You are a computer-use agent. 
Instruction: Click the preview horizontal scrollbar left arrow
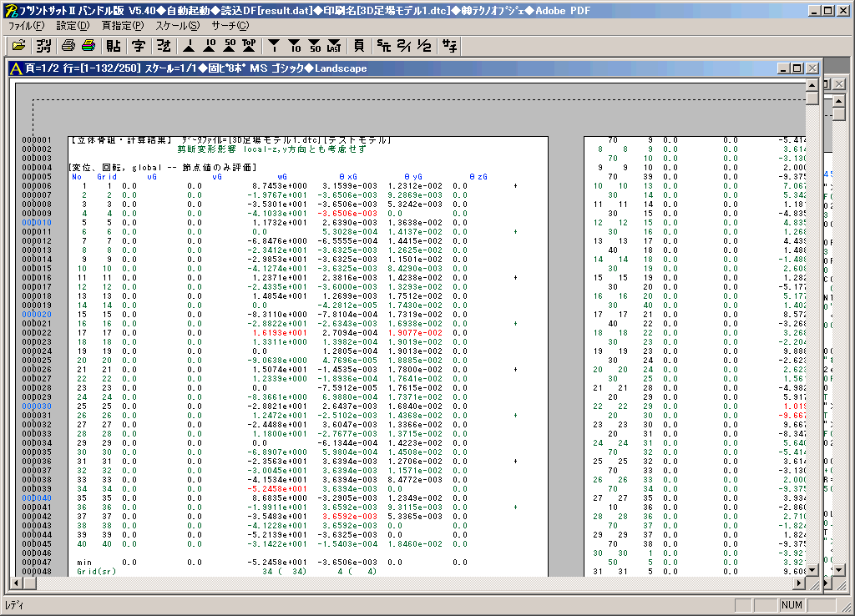[x=17, y=583]
